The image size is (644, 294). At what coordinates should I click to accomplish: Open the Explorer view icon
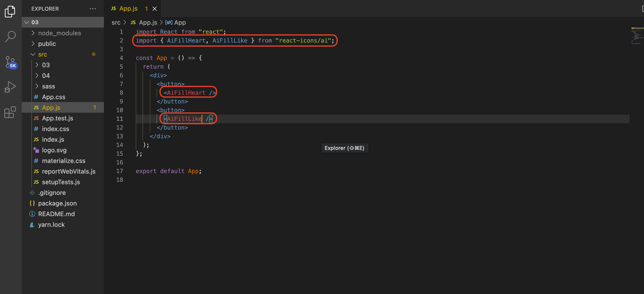[x=10, y=11]
